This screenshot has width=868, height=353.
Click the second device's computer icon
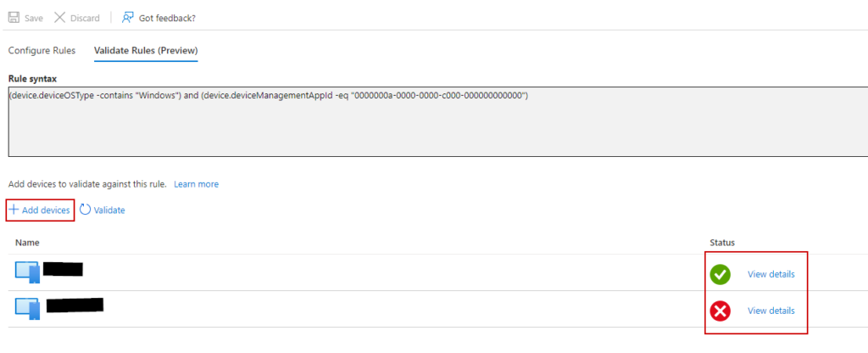(x=27, y=308)
